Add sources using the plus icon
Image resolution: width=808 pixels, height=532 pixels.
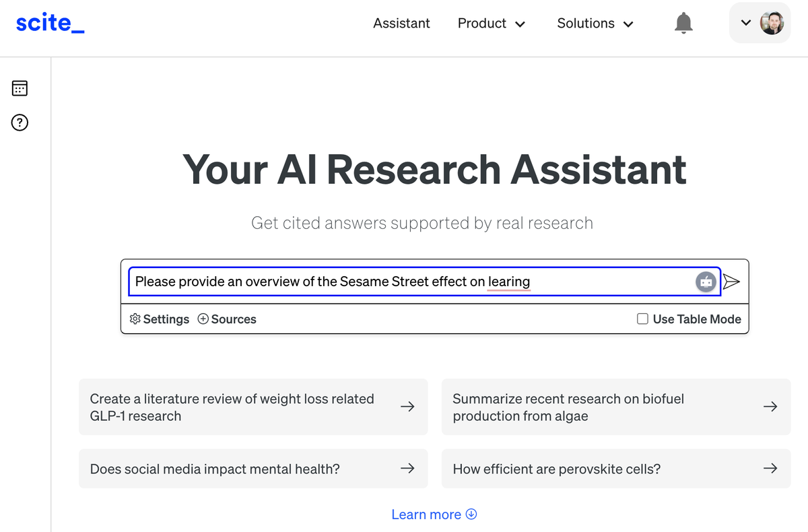coord(226,319)
